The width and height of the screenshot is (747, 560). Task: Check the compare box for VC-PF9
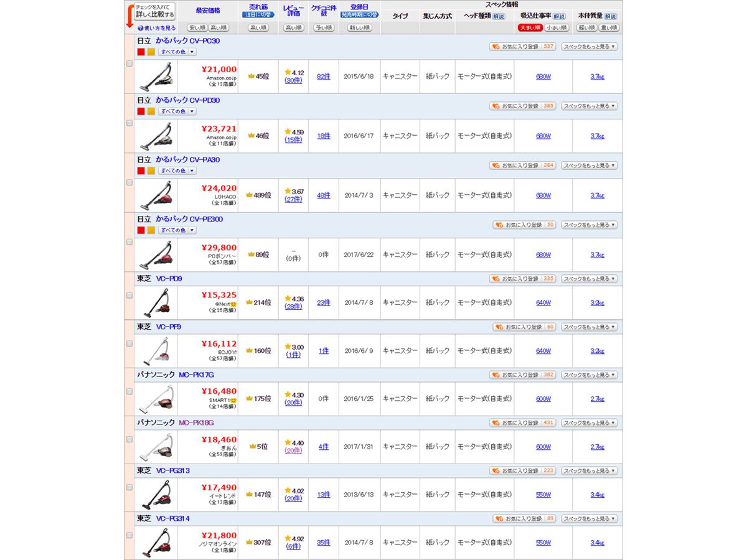pyautogui.click(x=129, y=343)
